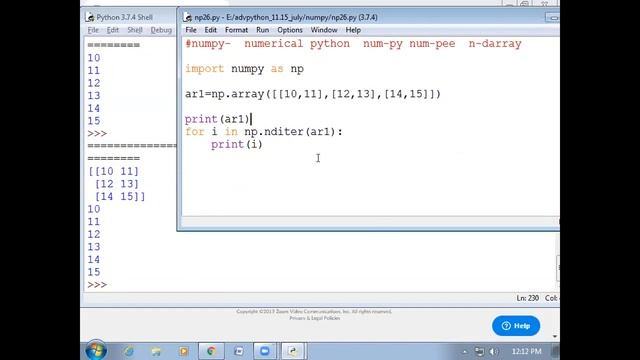
Task: Click the Copyright Zoom Video Communications text
Action: tap(314, 311)
